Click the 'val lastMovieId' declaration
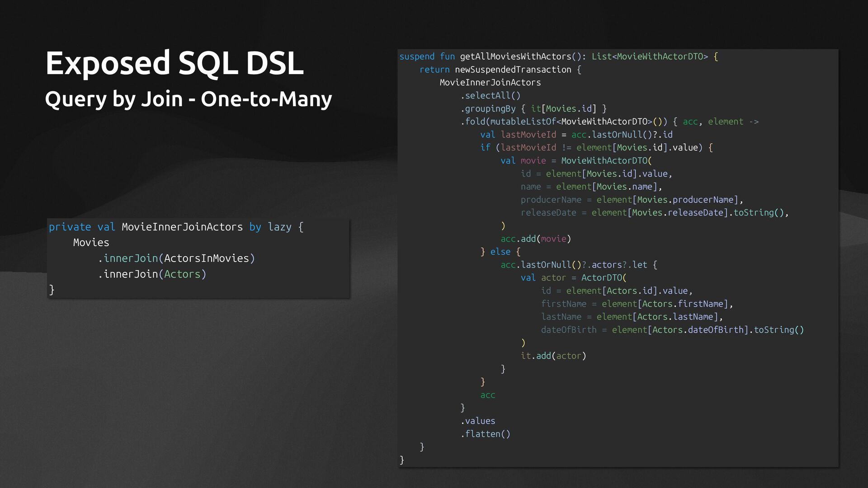The image size is (868, 488). coord(518,135)
